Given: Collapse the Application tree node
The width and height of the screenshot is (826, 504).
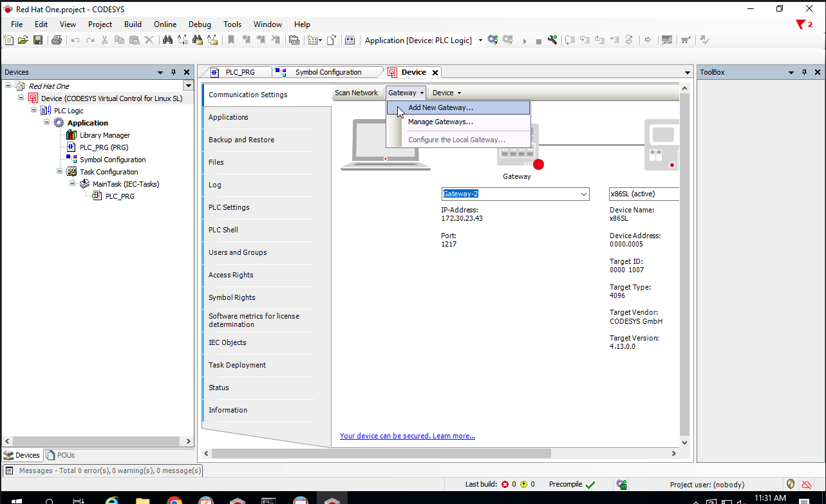Looking at the screenshot, I should tap(46, 122).
